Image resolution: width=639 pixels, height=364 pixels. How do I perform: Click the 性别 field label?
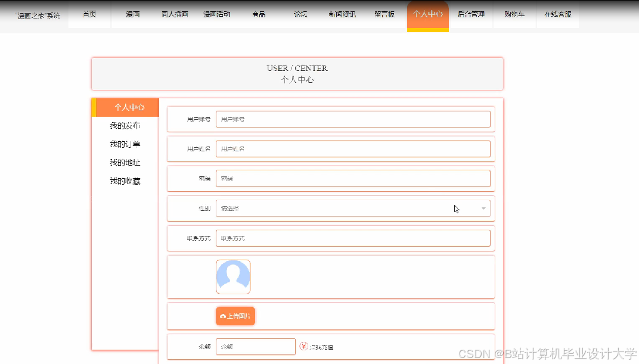tap(204, 209)
